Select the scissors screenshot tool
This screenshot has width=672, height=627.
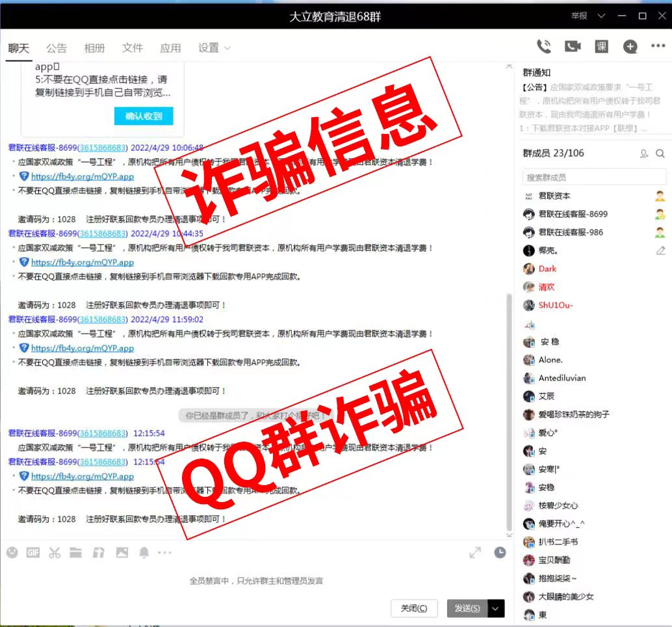(55, 552)
